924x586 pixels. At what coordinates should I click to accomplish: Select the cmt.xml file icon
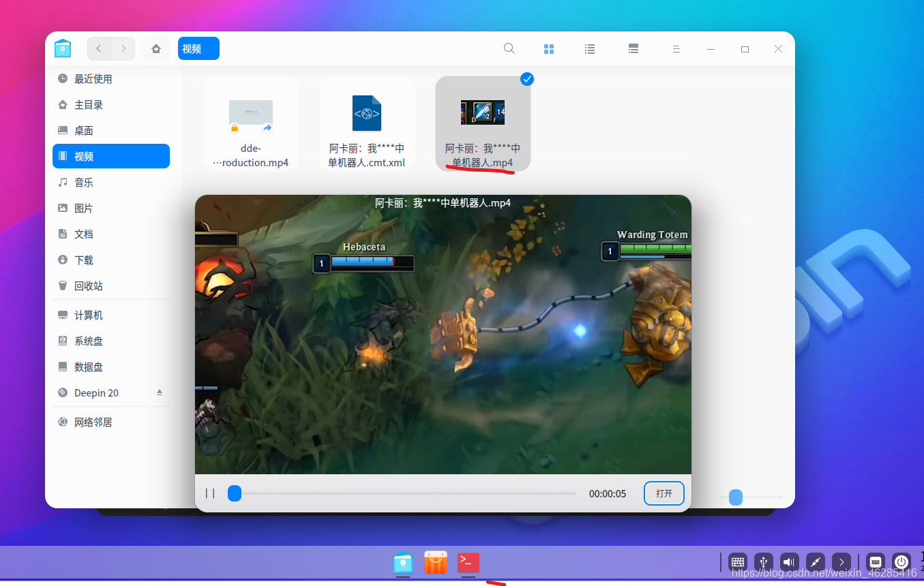[367, 113]
